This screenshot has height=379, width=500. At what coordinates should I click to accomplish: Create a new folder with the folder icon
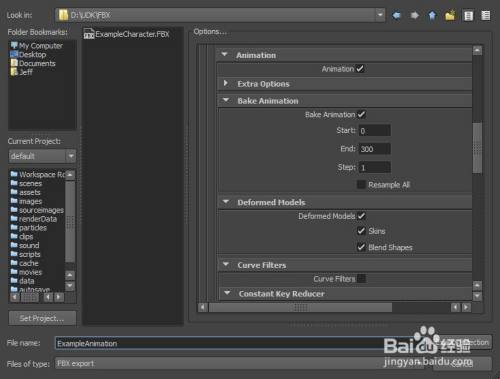click(450, 15)
